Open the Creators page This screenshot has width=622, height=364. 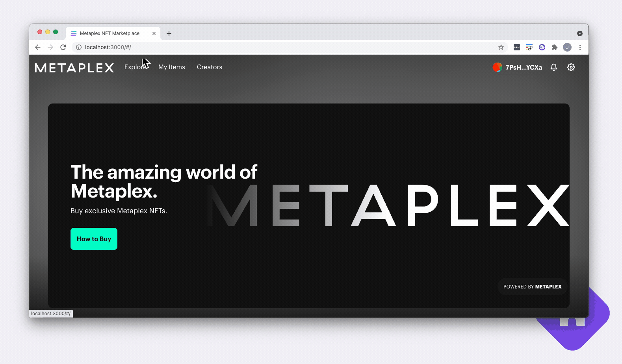210,67
